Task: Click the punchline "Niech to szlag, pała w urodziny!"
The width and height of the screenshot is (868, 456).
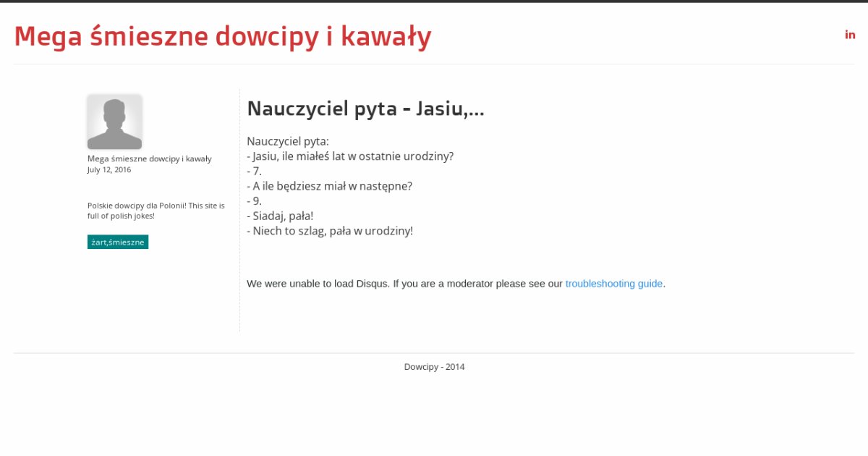Action: (x=330, y=231)
